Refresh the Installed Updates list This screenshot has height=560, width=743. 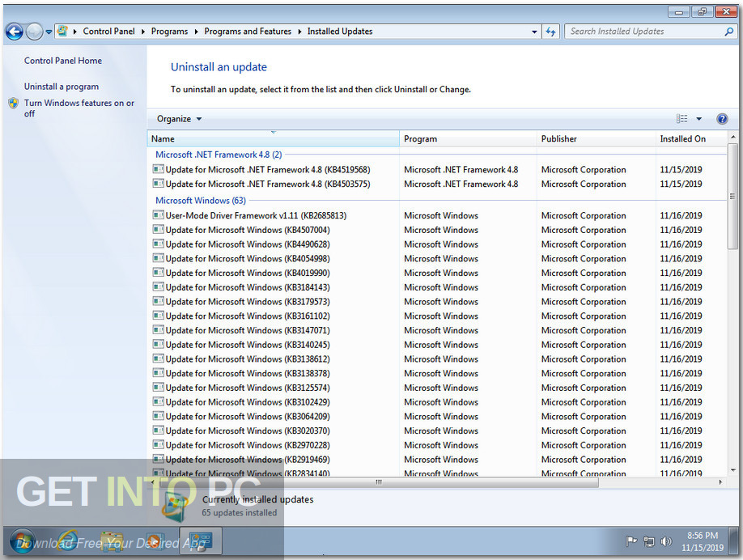[x=550, y=32]
